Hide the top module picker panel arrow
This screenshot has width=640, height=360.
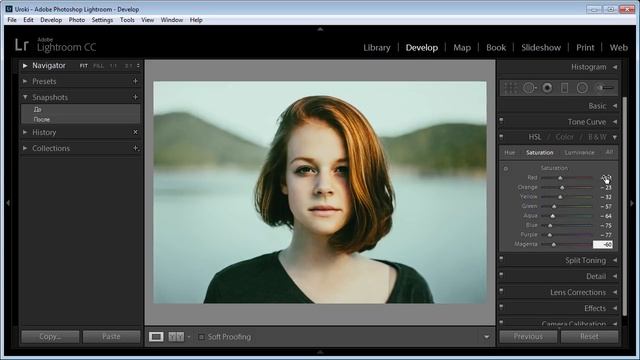[x=320, y=29]
